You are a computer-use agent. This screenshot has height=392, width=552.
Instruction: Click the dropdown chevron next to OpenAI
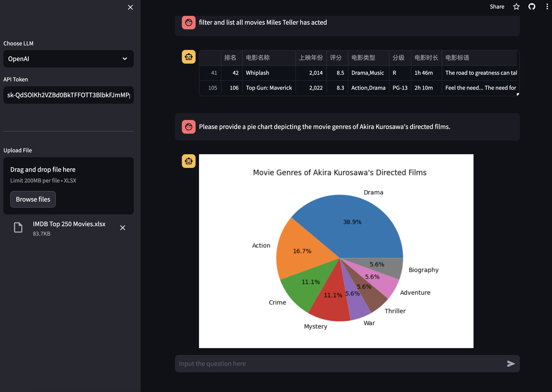click(x=125, y=59)
